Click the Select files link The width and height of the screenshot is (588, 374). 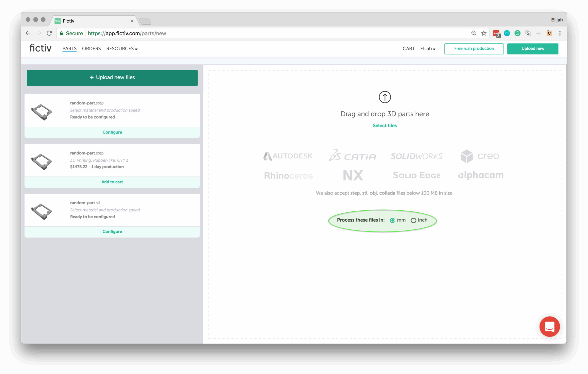(384, 126)
